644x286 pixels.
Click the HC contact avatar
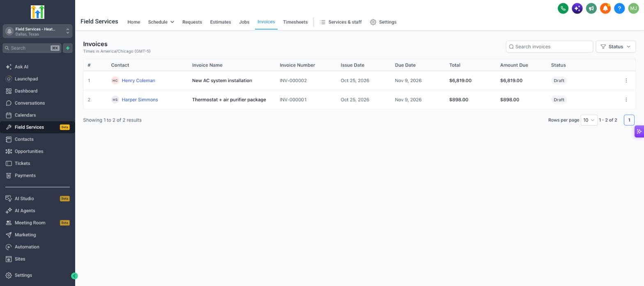(115, 80)
